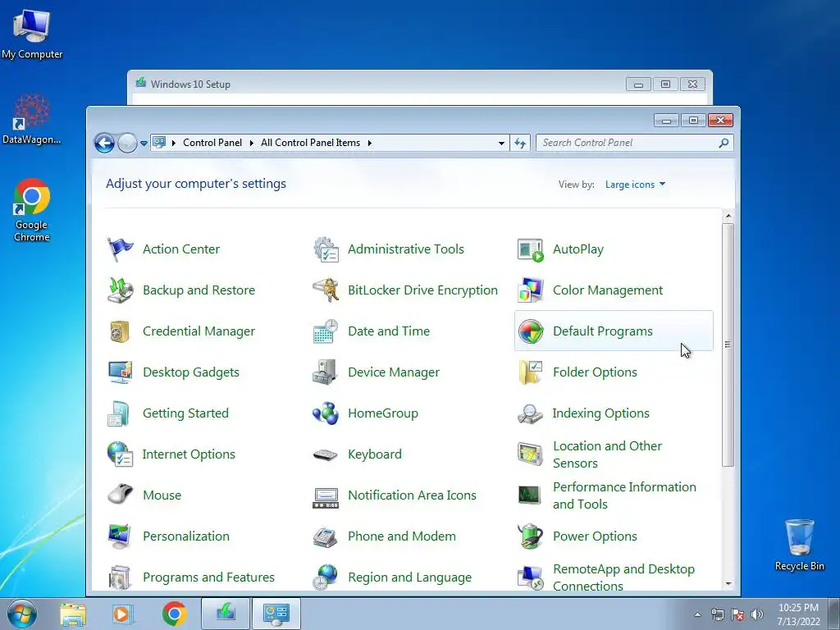Viewport: 840px width, 630px height.
Task: Click the Power Options link text
Action: [596, 536]
